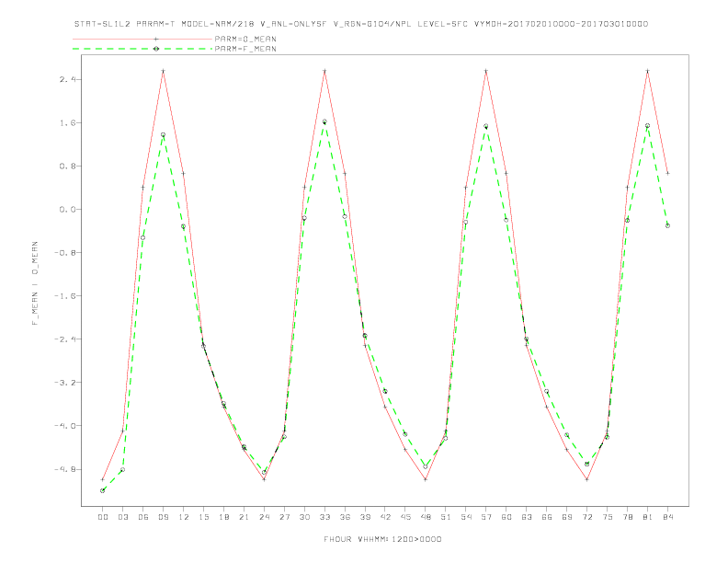Image resolution: width=728 pixels, height=563 pixels.
Task: Click the x-axis tick label 42
Action: 385,517
